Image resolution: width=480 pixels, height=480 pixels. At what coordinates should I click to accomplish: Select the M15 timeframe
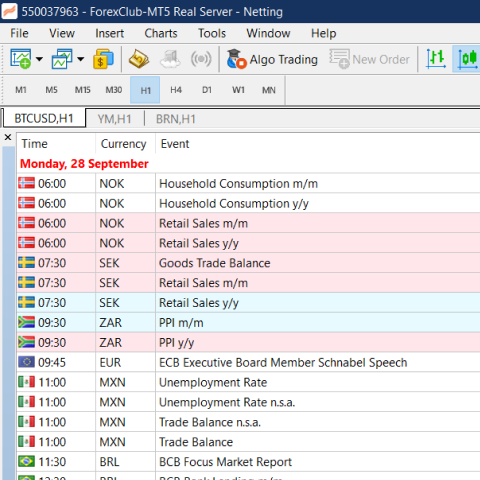pyautogui.click(x=82, y=90)
